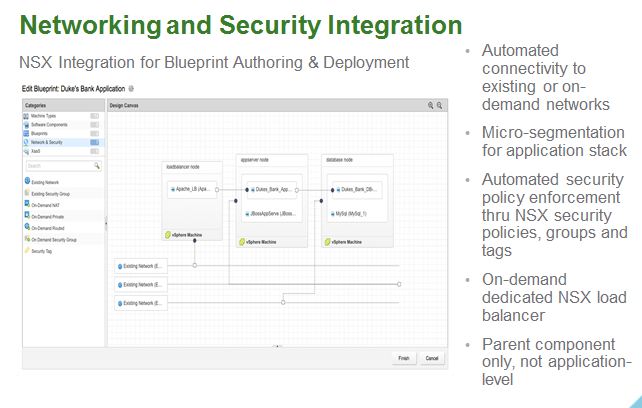Toggle the Network & Security category switch
Image resolution: width=642 pixels, height=408 pixels.
(95, 143)
